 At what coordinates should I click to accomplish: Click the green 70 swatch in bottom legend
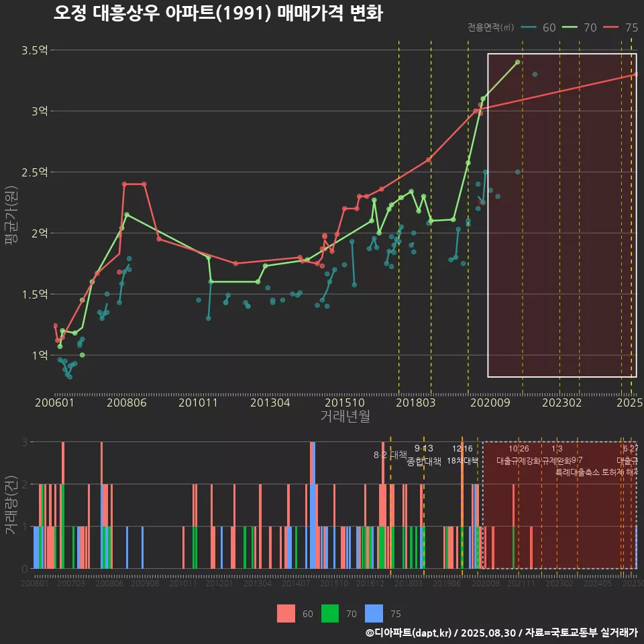coord(329,613)
